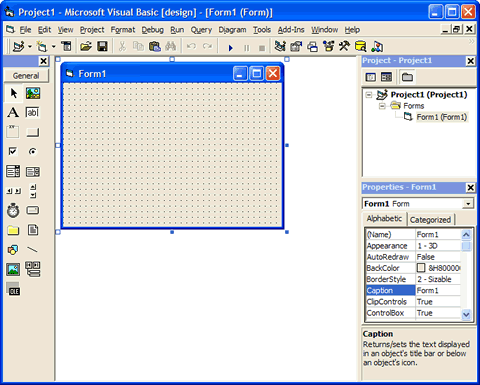Select the OptionButton control tool
Viewport: 480px width, 385px height.
coord(33,151)
